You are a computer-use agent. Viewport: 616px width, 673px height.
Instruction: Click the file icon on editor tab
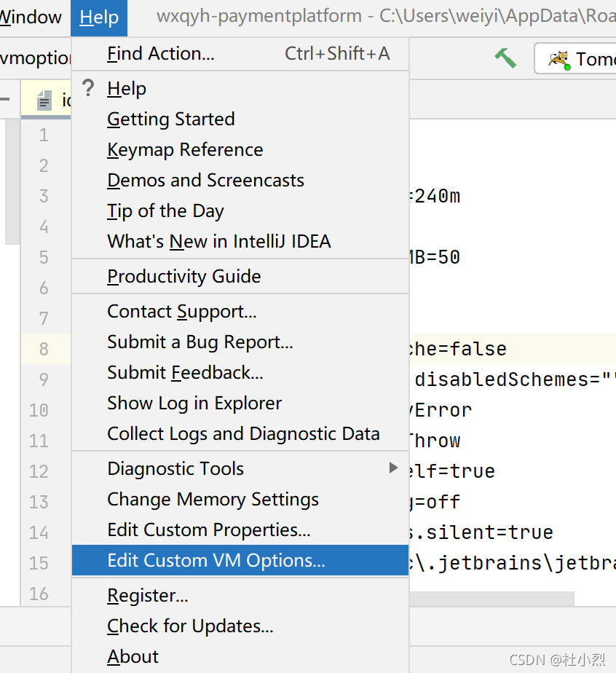click(x=44, y=101)
